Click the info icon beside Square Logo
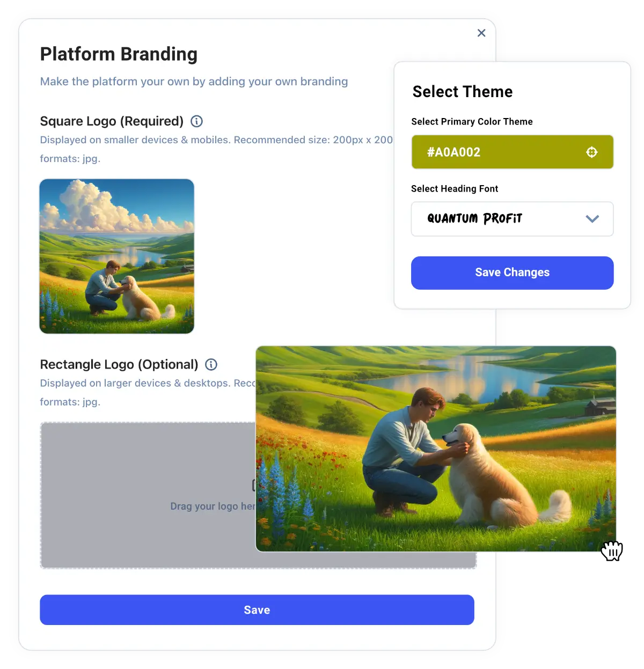Image resolution: width=644 pixels, height=669 pixels. click(x=197, y=121)
